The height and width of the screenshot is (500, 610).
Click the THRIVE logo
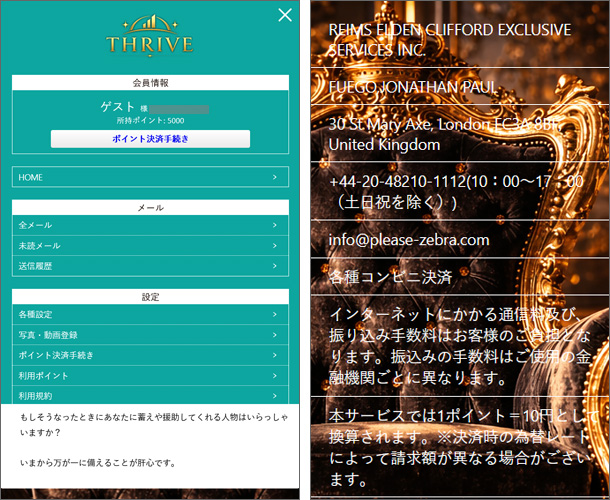pos(150,36)
